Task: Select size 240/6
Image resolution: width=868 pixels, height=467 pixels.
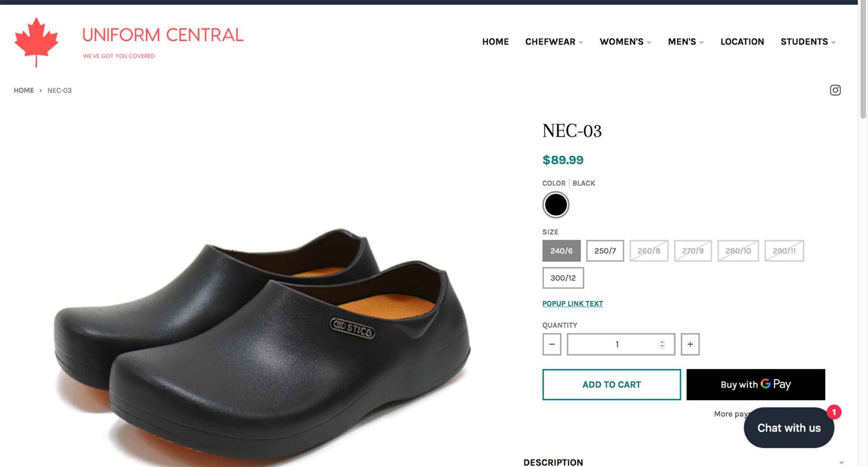Action: (561, 251)
